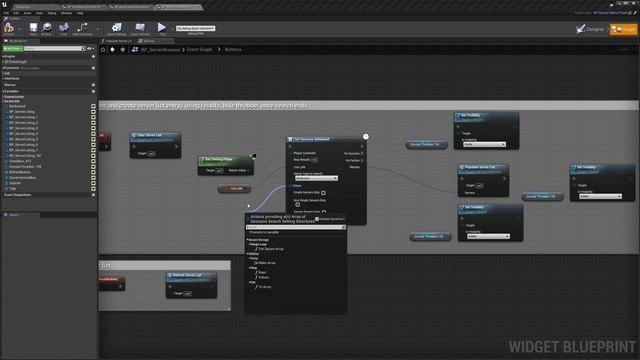Toggle visibility eye for BP_ServerListing_147 variable
Image resolution: width=640 pixels, height=360 pixels.
[93, 156]
